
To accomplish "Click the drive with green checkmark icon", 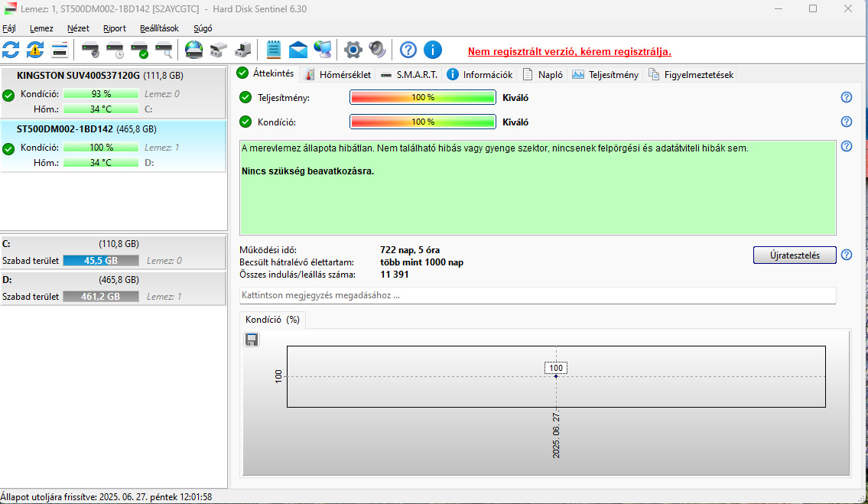I will tap(139, 50).
